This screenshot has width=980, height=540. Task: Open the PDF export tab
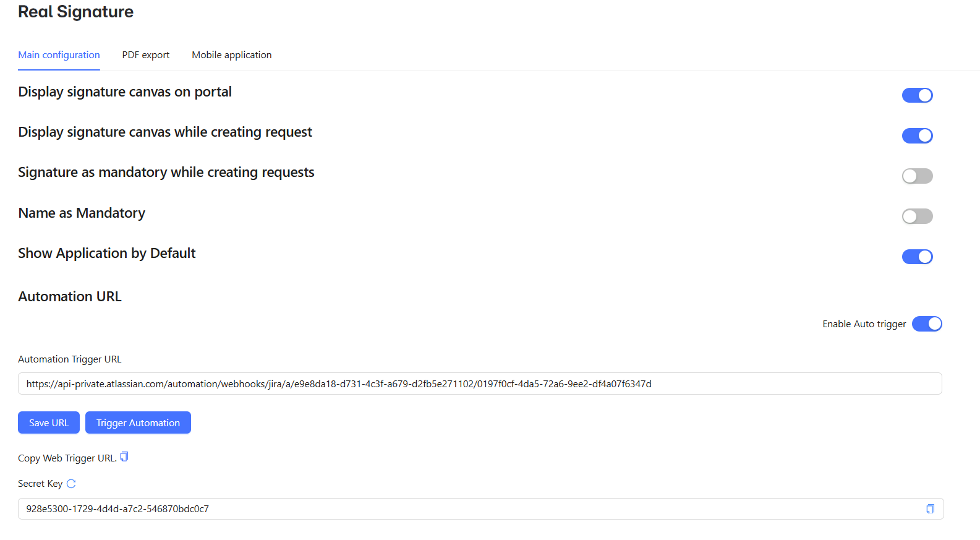click(x=146, y=55)
